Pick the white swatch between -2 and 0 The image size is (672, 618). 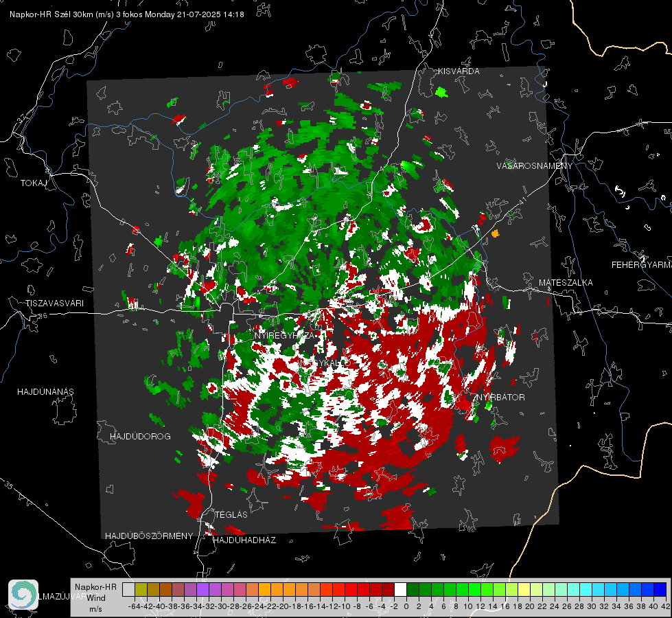point(400,590)
